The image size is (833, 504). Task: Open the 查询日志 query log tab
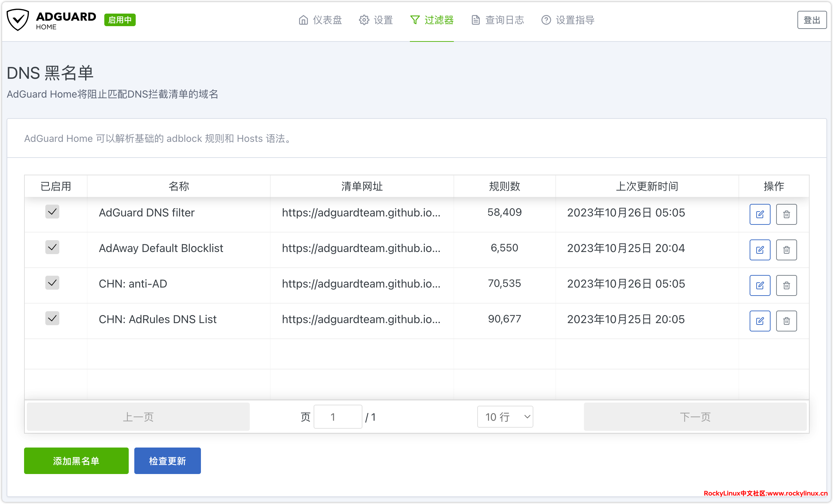coord(498,20)
